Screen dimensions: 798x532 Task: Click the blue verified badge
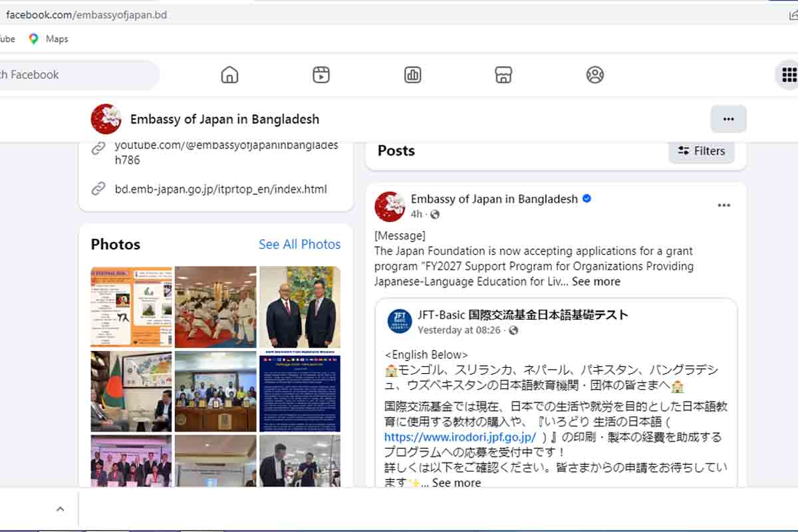click(x=587, y=199)
